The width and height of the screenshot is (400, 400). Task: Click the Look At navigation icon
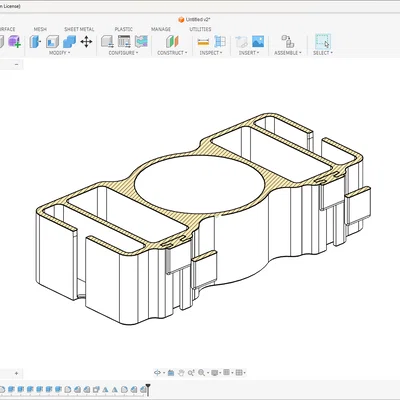pos(171,373)
